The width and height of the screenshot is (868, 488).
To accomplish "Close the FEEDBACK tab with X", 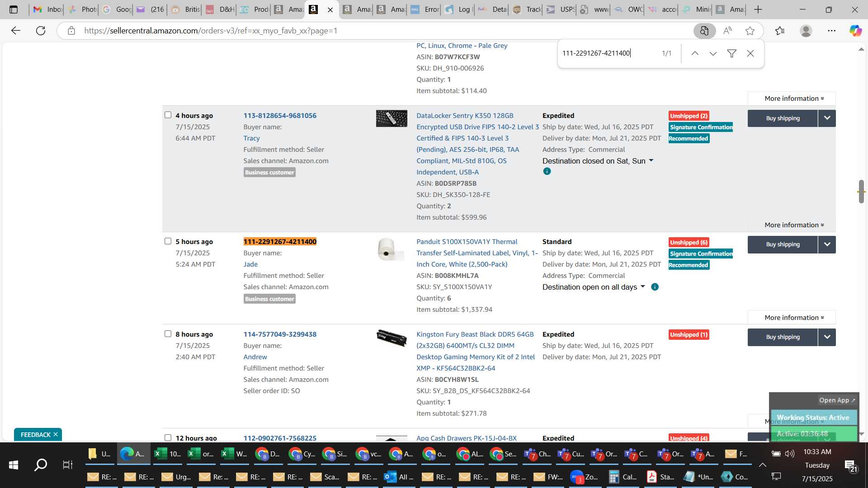I will pyautogui.click(x=56, y=434).
